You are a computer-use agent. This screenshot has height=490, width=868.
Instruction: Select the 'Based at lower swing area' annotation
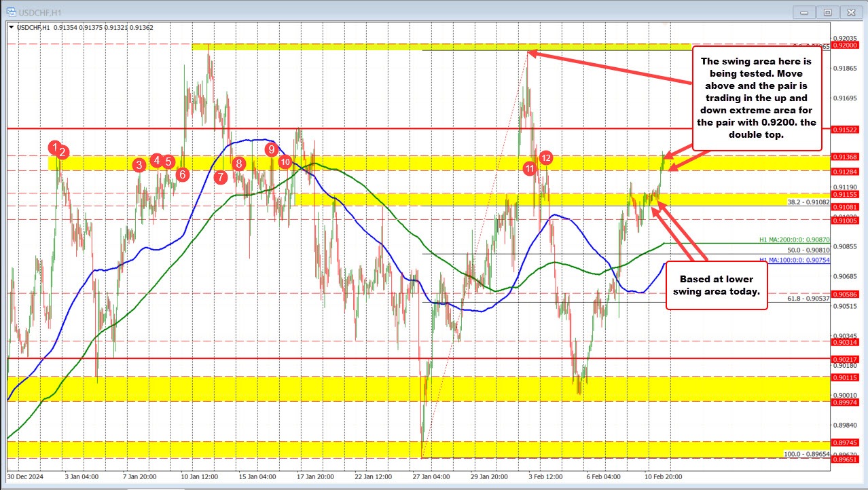(x=717, y=285)
